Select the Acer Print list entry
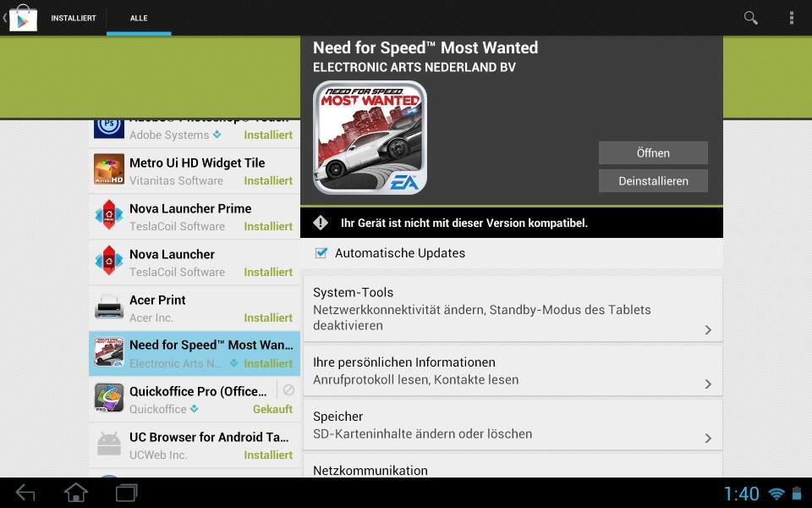Image resolution: width=812 pixels, height=508 pixels. (x=195, y=308)
